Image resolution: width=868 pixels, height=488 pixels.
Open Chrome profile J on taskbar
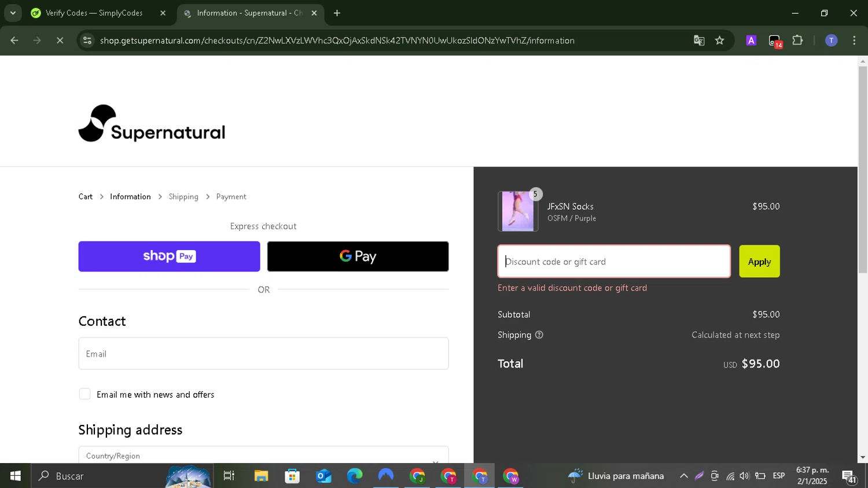pos(417,476)
